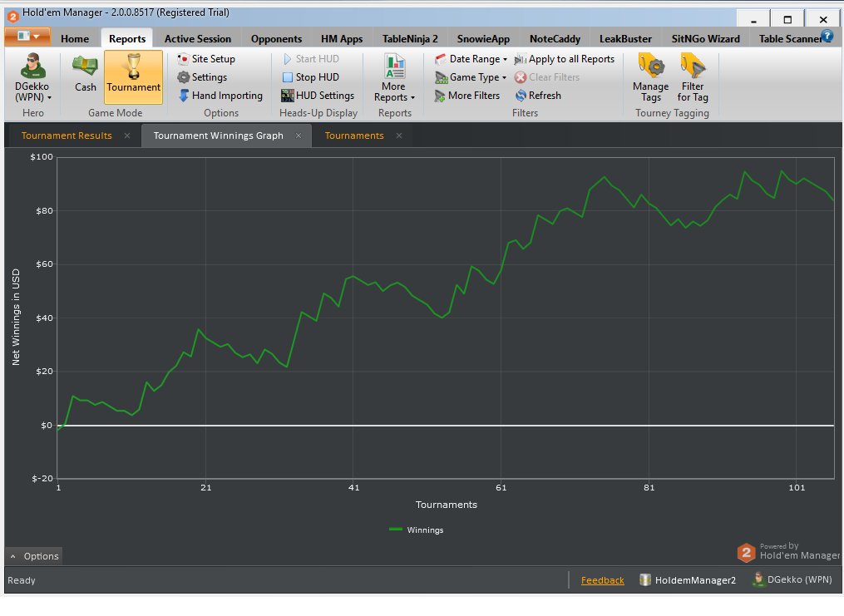Viewport: 844px width, 616px height.
Task: Toggle Apply to all Reports
Action: [x=564, y=59]
